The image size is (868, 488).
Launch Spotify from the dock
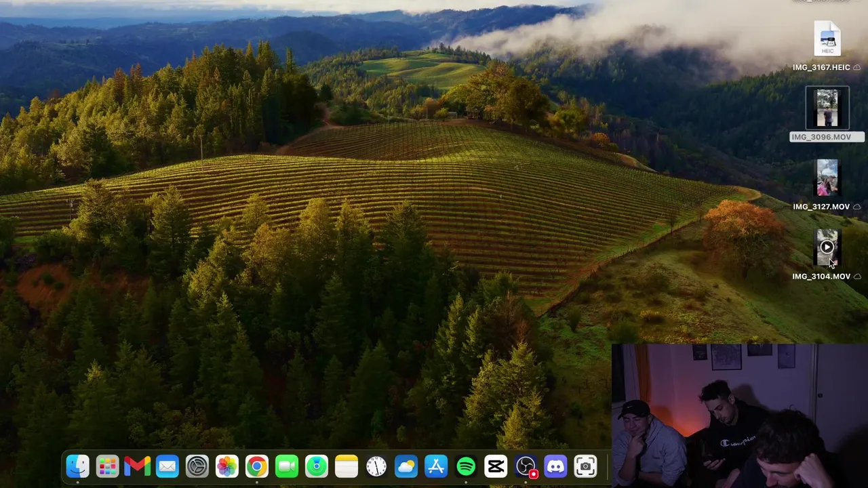pyautogui.click(x=465, y=466)
